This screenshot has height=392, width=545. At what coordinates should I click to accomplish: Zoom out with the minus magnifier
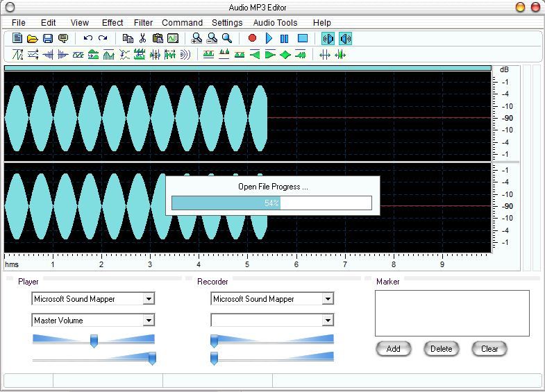pos(212,38)
